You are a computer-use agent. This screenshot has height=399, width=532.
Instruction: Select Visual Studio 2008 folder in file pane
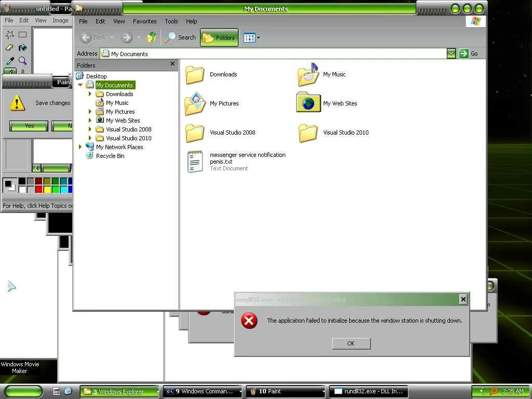[195, 133]
